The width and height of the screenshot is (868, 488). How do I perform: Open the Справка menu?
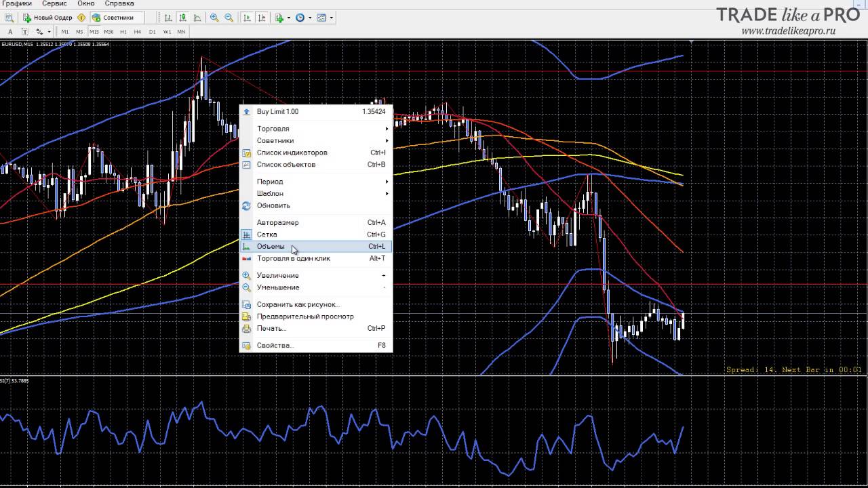[x=119, y=3]
